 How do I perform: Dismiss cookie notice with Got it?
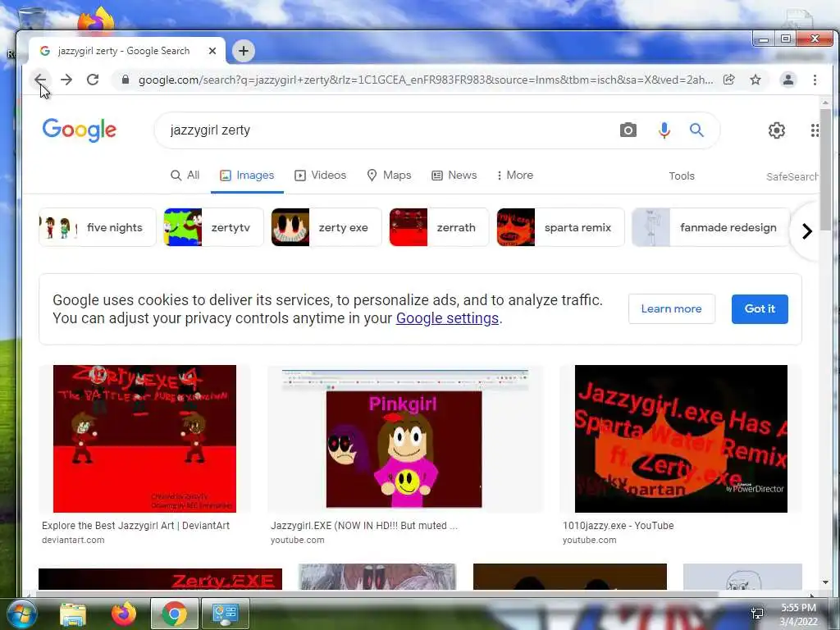[760, 308]
